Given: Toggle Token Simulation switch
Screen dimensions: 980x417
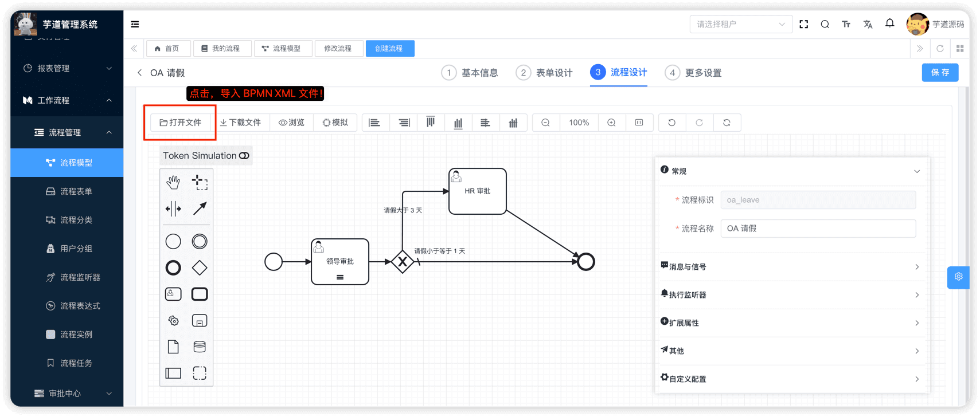Looking at the screenshot, I should tap(244, 156).
